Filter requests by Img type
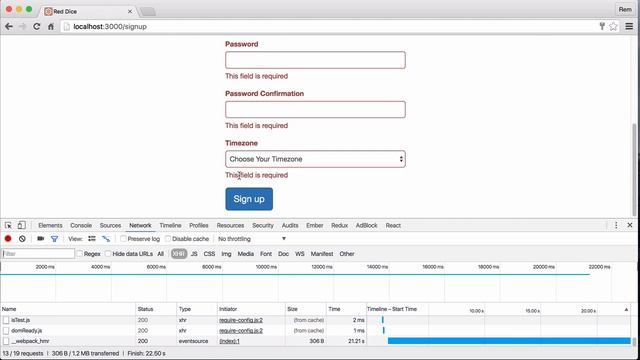 pos(226,254)
